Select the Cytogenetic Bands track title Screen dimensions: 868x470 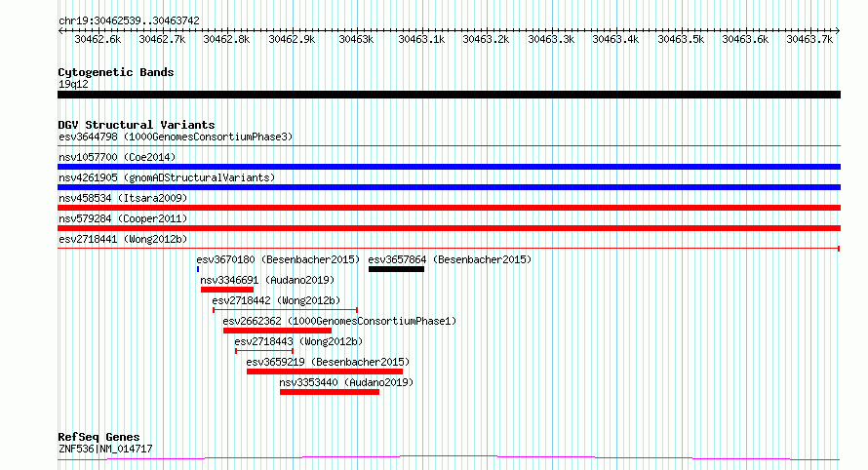pyautogui.click(x=116, y=72)
